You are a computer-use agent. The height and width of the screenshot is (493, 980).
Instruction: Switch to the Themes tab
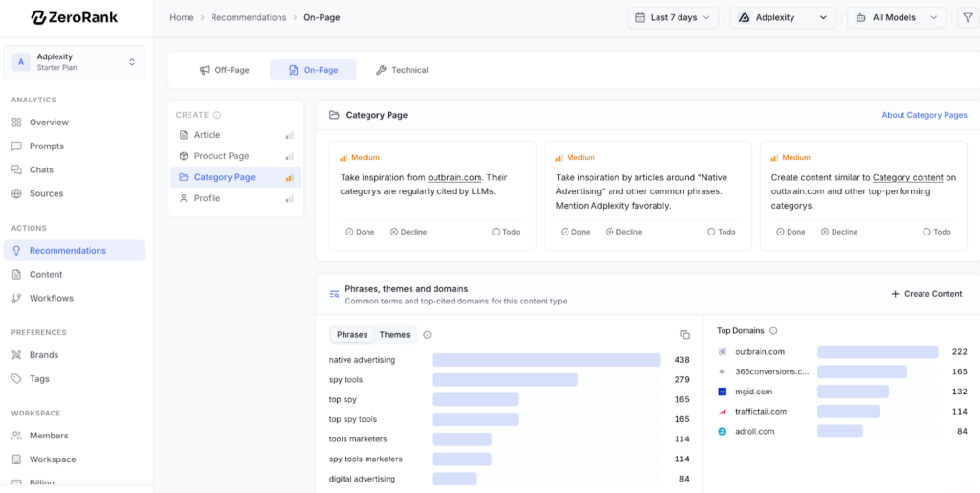coord(394,335)
